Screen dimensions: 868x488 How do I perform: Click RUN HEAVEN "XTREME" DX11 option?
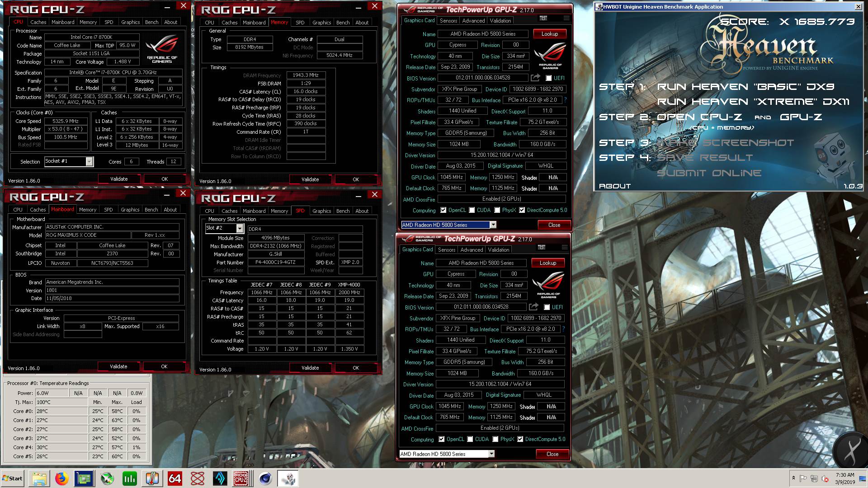(x=753, y=102)
